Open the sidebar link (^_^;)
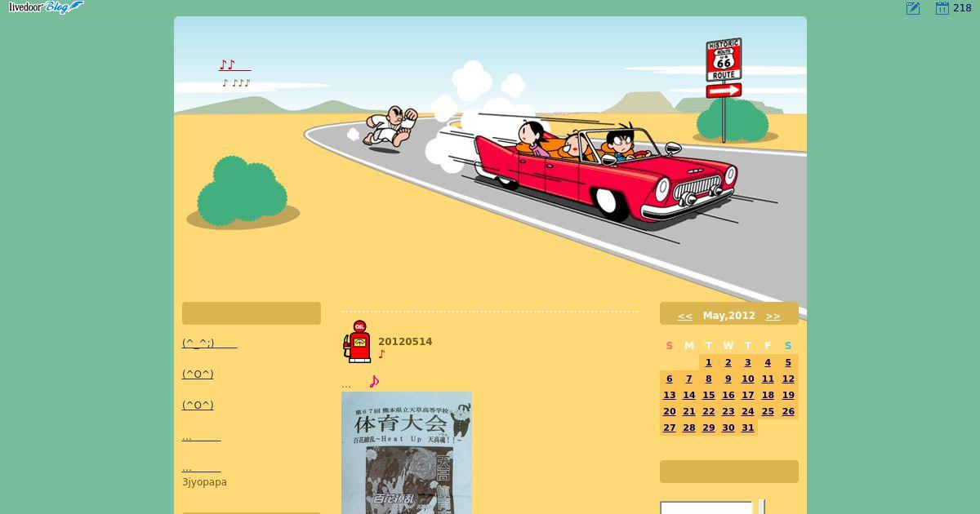The height and width of the screenshot is (514, 980). [x=209, y=343]
